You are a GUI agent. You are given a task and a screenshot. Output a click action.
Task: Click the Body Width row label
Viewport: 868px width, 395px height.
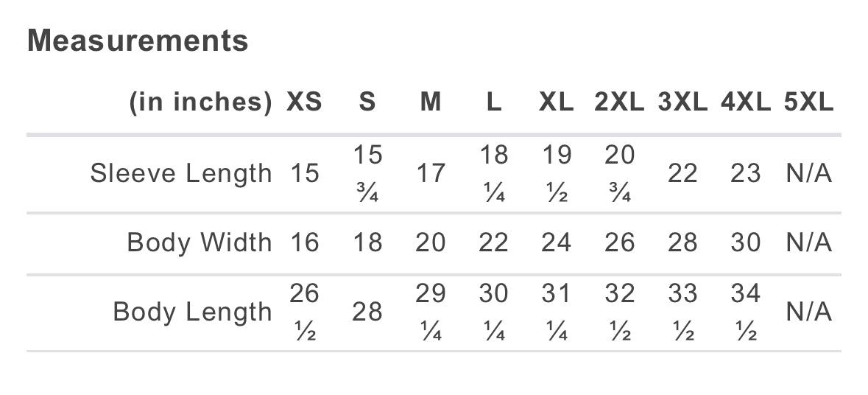click(200, 242)
